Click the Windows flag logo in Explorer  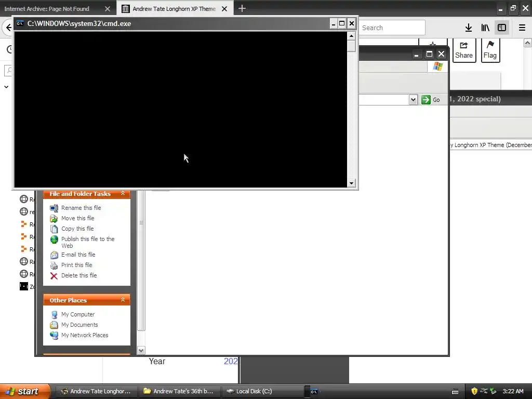tap(437, 66)
